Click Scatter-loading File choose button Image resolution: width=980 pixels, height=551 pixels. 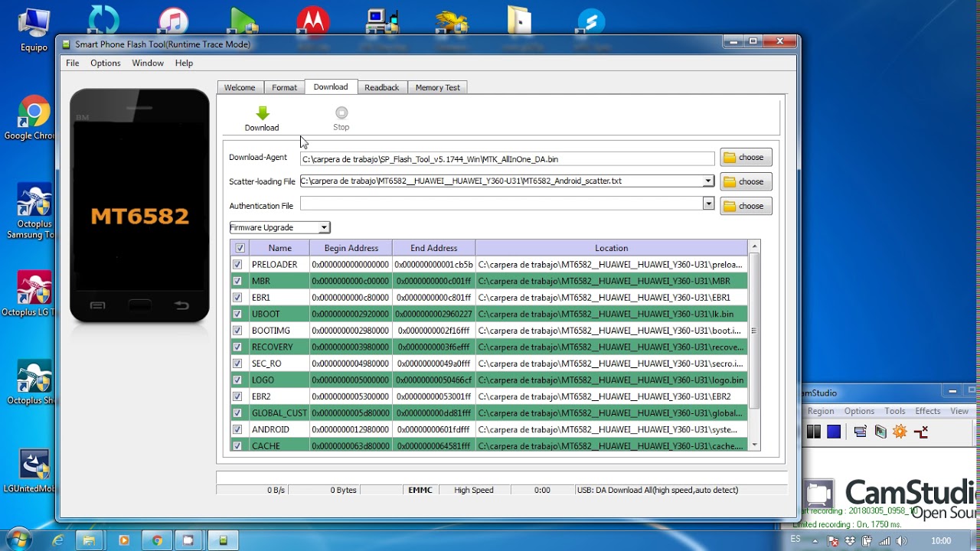(746, 182)
